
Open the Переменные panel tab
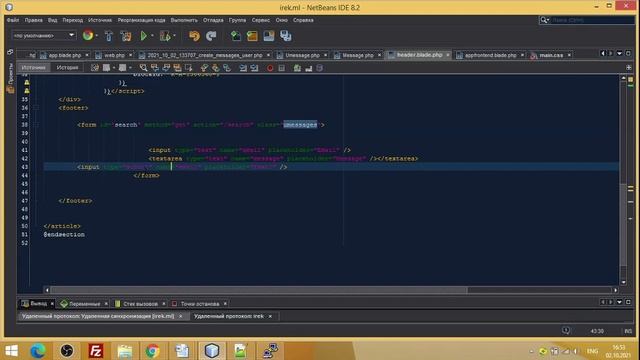click(x=84, y=304)
